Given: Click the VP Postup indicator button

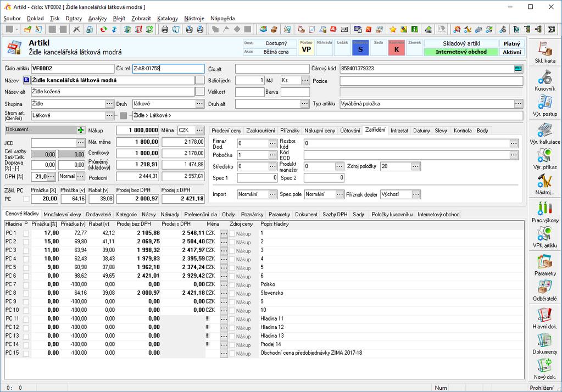Looking at the screenshot, I should coord(307,48).
